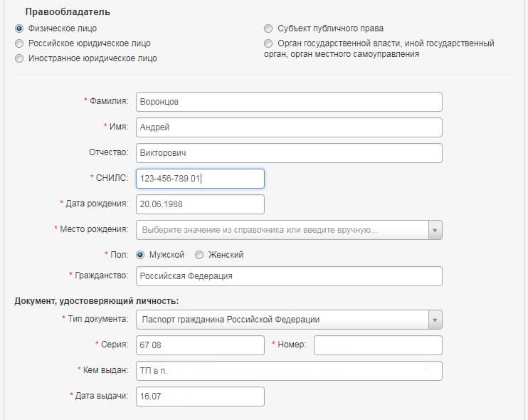Pick the Субъект публичного права option

(268, 28)
